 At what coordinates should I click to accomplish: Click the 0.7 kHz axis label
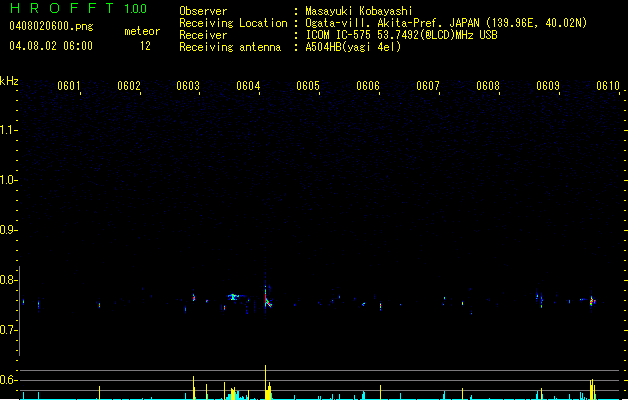[8, 330]
